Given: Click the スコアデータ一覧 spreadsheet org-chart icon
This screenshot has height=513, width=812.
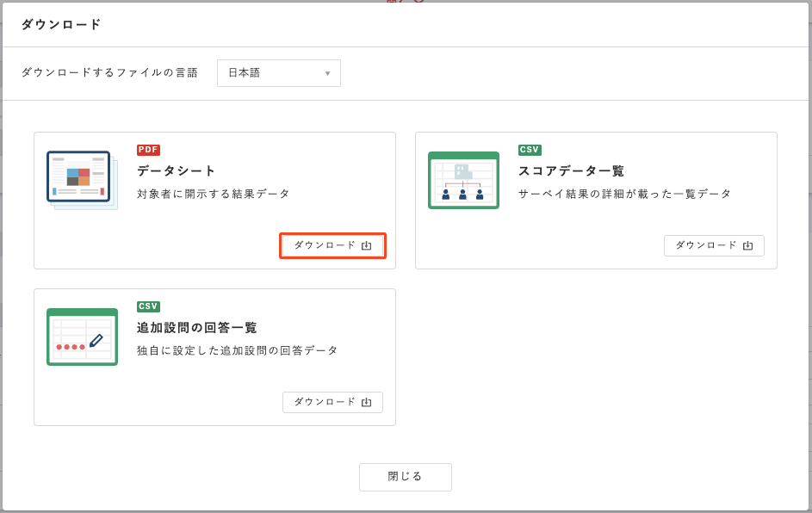Looking at the screenshot, I should click(463, 180).
